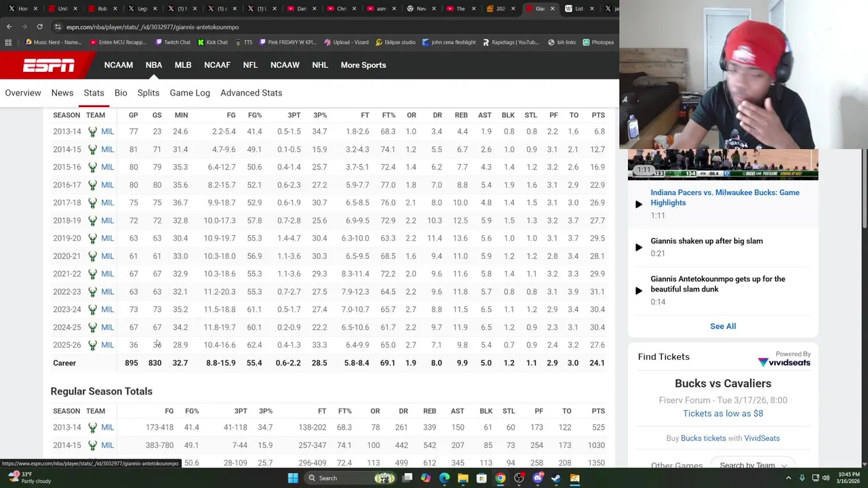Open Microsoft Edge from taskbar
The image size is (868, 488).
click(444, 478)
